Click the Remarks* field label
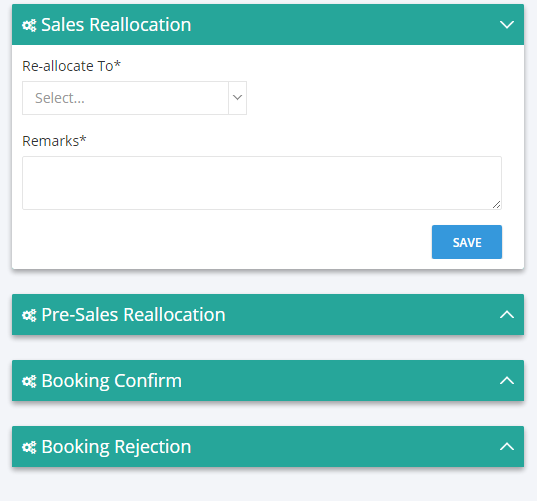537x501 pixels. 54,141
